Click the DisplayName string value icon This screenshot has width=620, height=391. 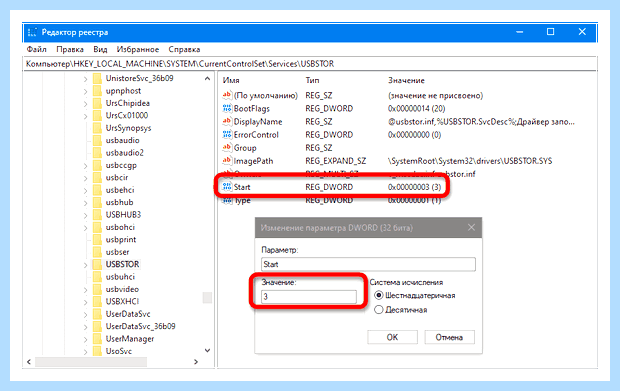point(227,121)
